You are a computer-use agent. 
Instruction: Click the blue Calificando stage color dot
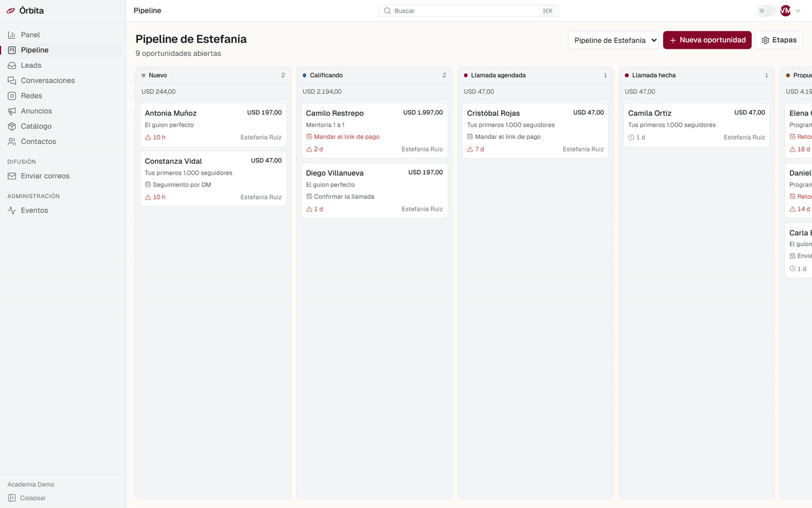click(304, 75)
